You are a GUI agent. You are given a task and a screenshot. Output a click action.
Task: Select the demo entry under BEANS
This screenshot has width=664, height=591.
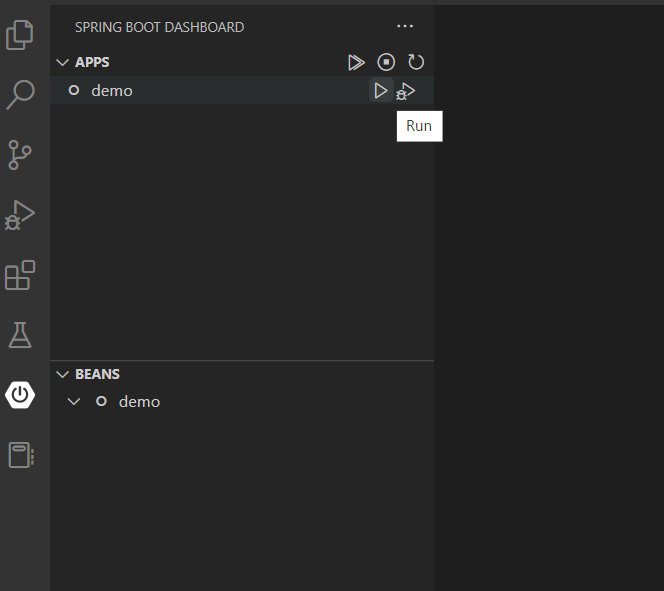pyautogui.click(x=139, y=402)
